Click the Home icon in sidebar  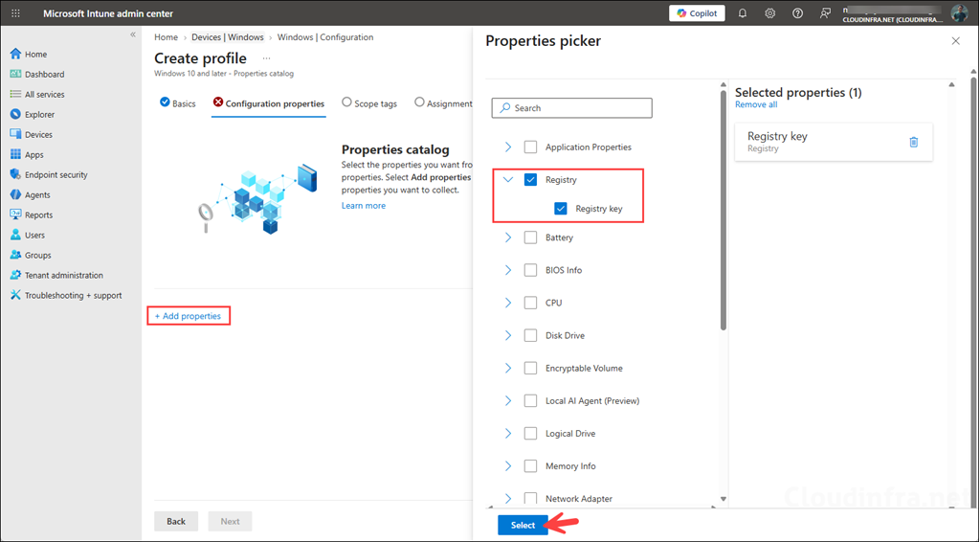pyautogui.click(x=15, y=54)
